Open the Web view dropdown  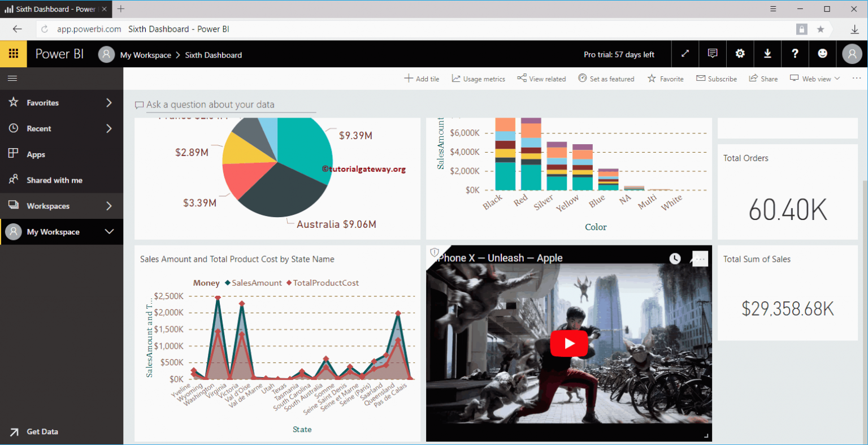pos(814,79)
